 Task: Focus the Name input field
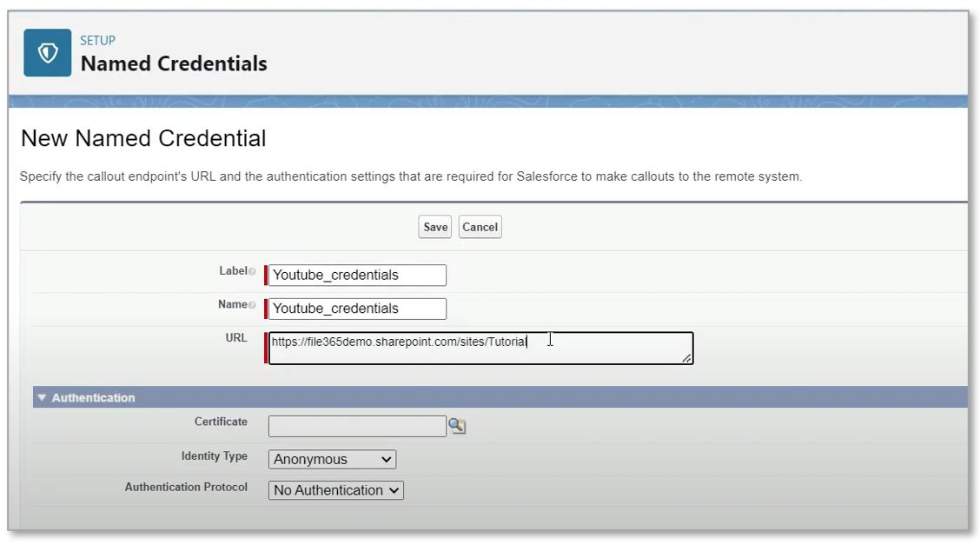[356, 308]
